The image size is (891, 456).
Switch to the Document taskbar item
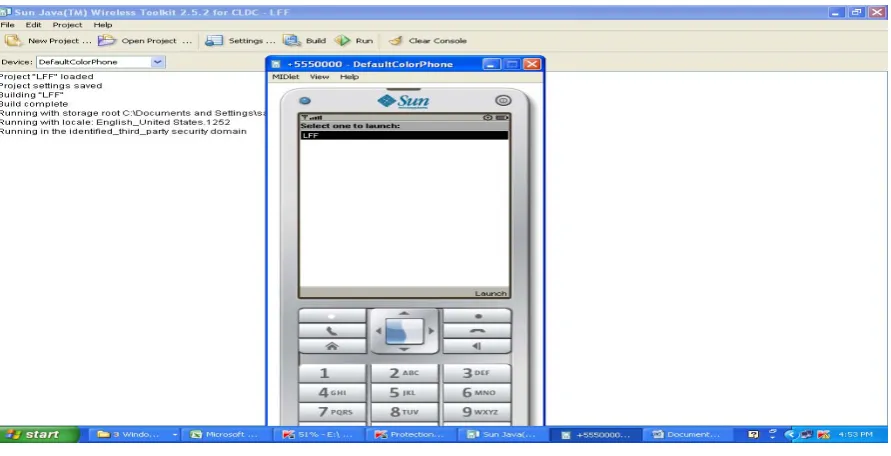click(688, 435)
